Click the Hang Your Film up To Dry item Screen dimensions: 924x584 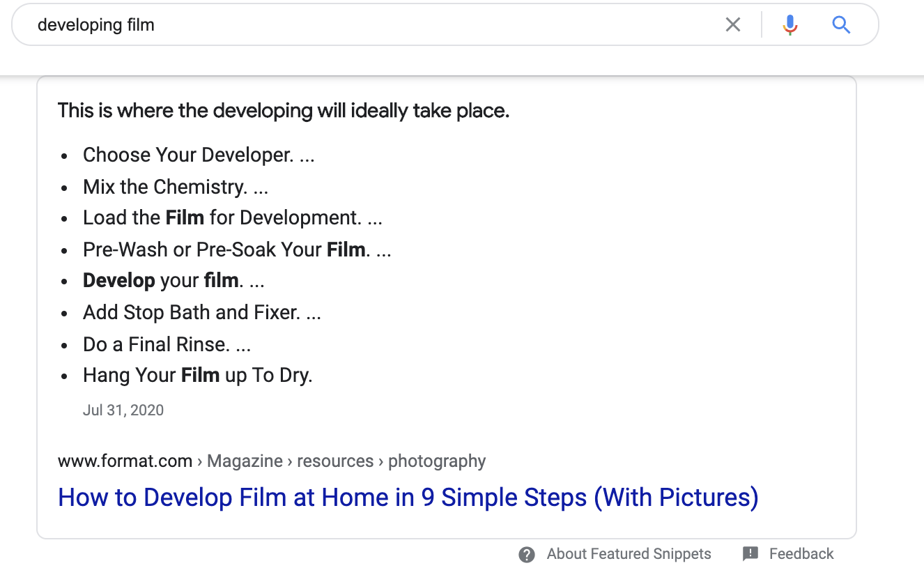pyautogui.click(x=197, y=374)
